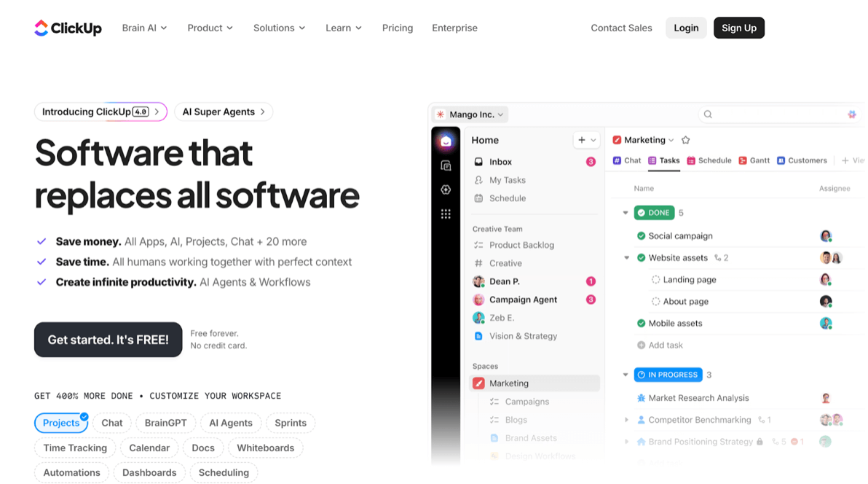
Task: Click into the workspace search field
Action: pyautogui.click(x=779, y=114)
